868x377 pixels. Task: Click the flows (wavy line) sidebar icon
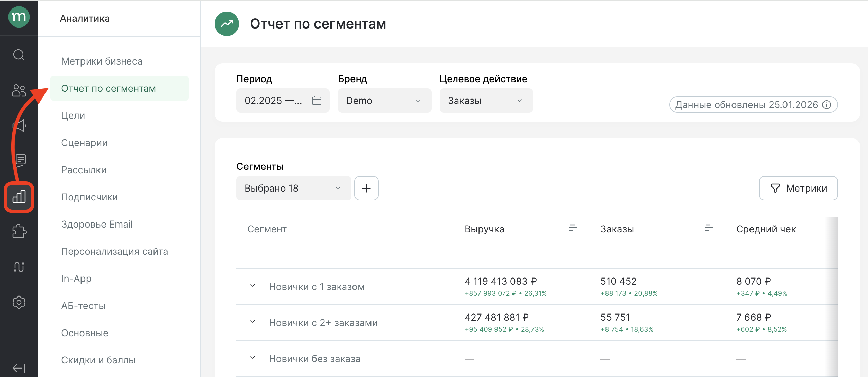[19, 267]
